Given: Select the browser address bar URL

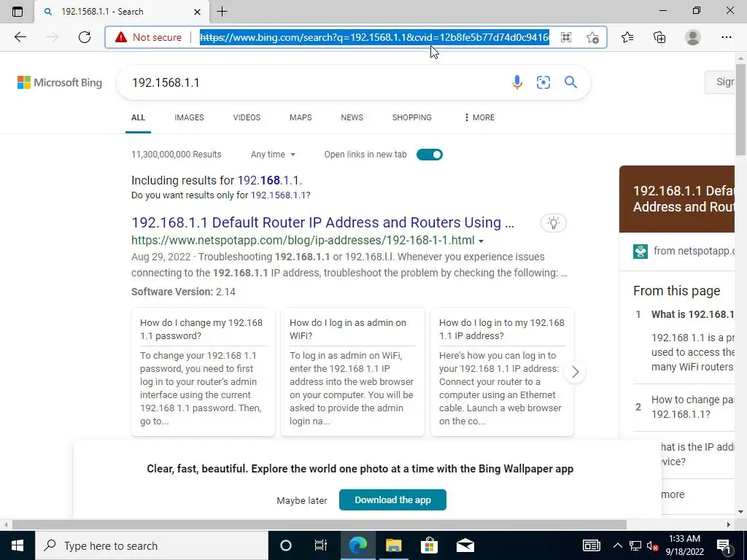Looking at the screenshot, I should click(374, 37).
